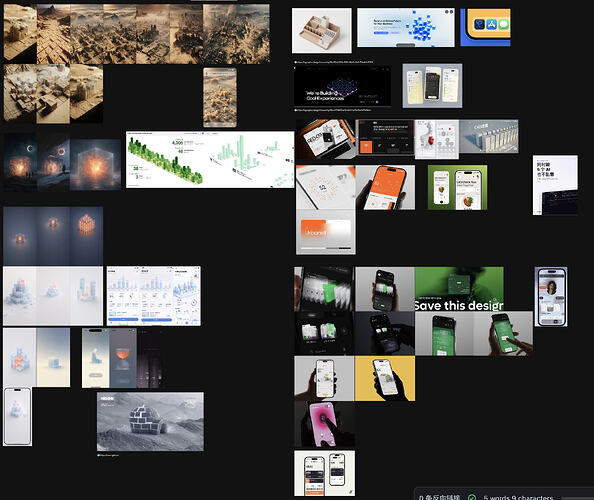Screen dimensions: 594x500
Task: Select the blue bar chart app screens
Action: [154, 296]
